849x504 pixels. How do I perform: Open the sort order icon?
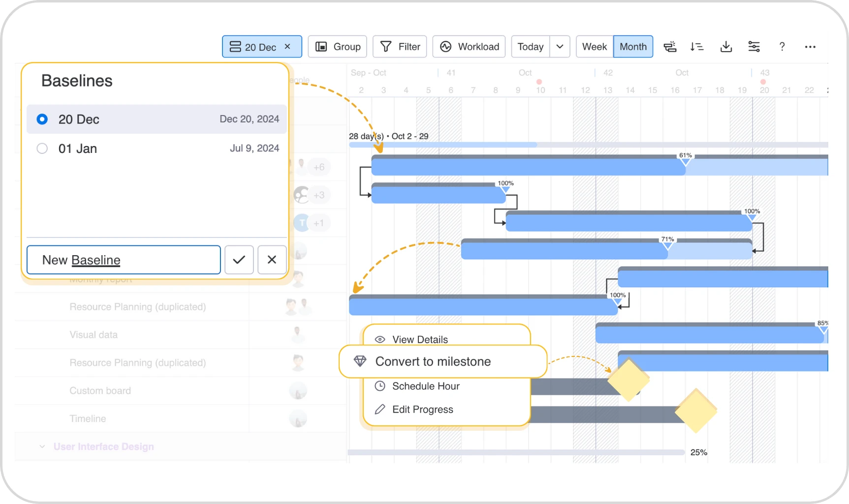697,46
